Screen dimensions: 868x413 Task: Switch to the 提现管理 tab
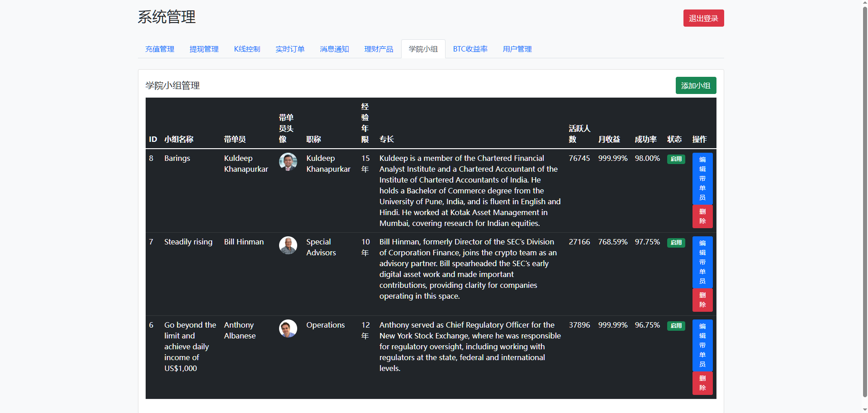pos(204,49)
